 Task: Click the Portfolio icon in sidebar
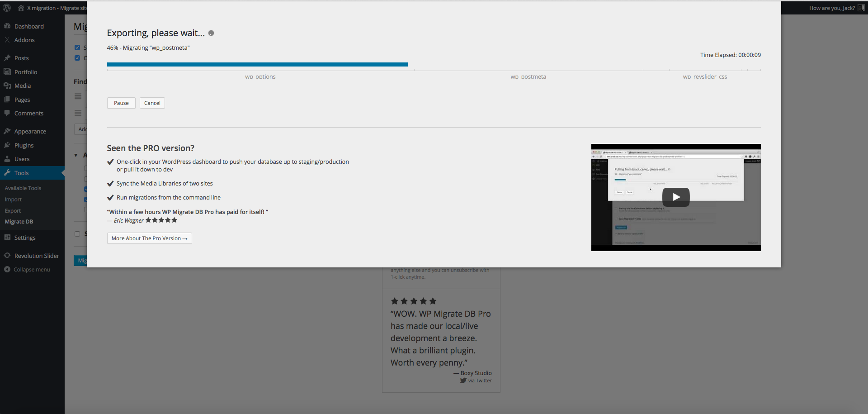[x=7, y=71]
